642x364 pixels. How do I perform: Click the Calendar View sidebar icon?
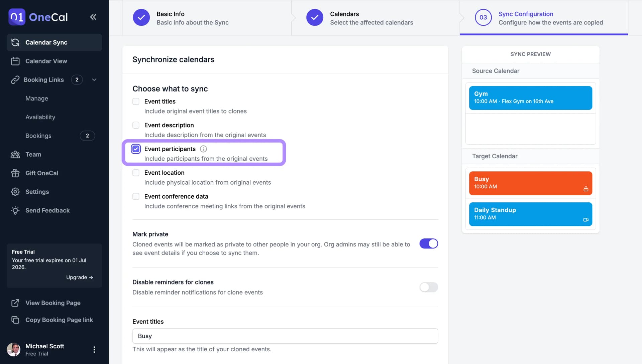coord(15,61)
